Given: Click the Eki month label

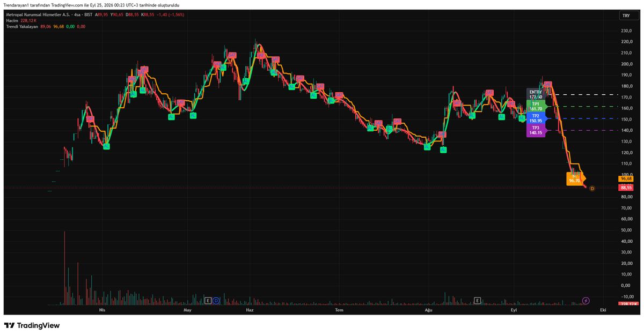Looking at the screenshot, I should pos(603,310).
